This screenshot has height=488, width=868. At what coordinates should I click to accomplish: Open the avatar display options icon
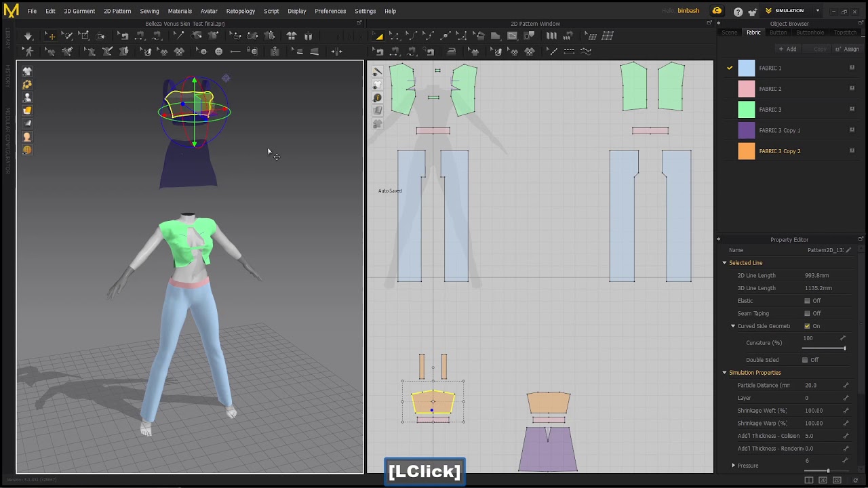27,97
